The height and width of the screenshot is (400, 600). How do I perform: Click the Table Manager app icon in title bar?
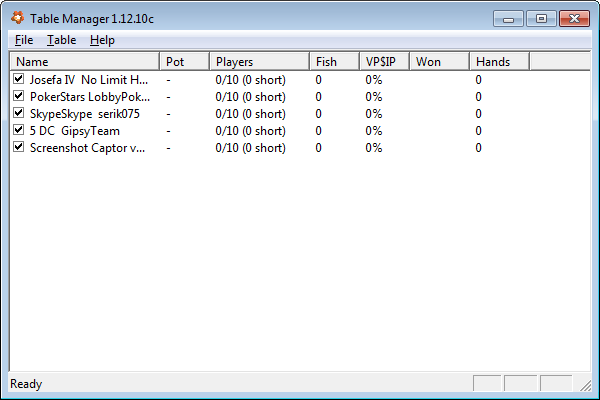tap(18, 18)
